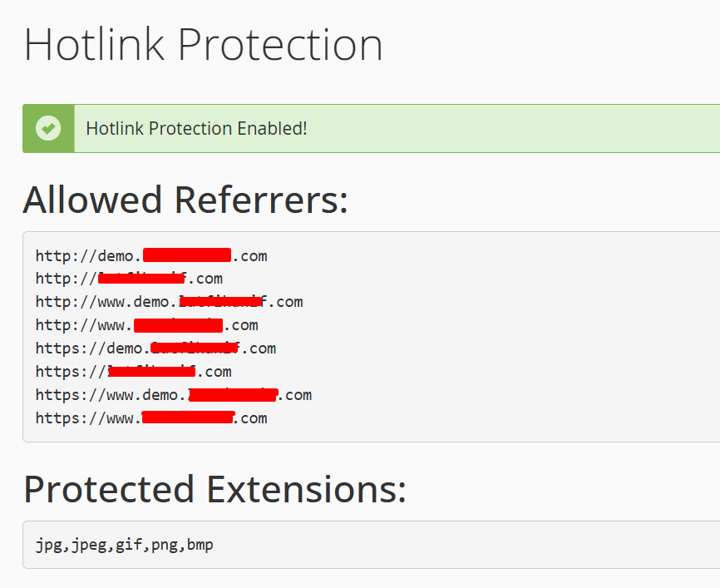Image resolution: width=720 pixels, height=588 pixels.
Task: Click the Allowed Referrers heading
Action: point(185,200)
